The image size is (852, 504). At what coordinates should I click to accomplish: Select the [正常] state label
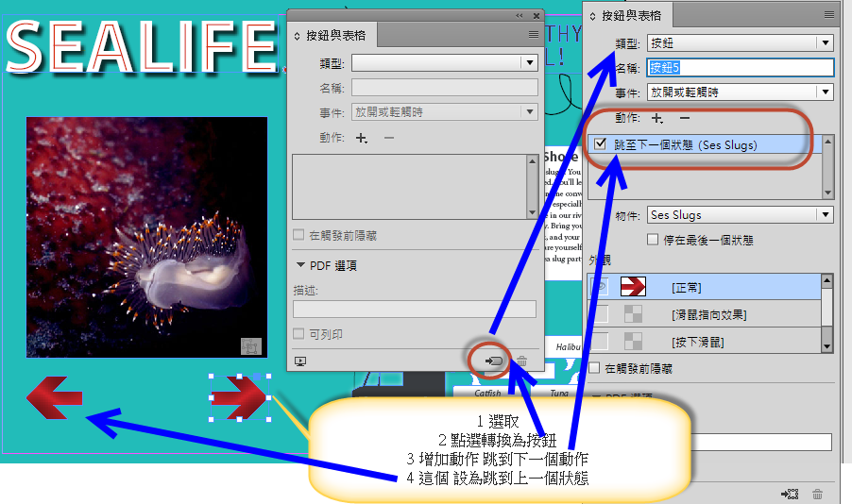(x=687, y=287)
